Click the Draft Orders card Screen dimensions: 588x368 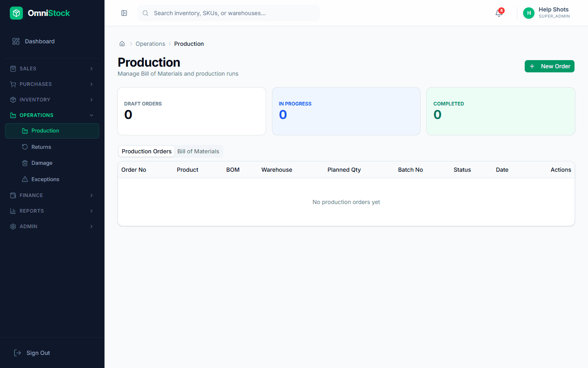coord(192,111)
